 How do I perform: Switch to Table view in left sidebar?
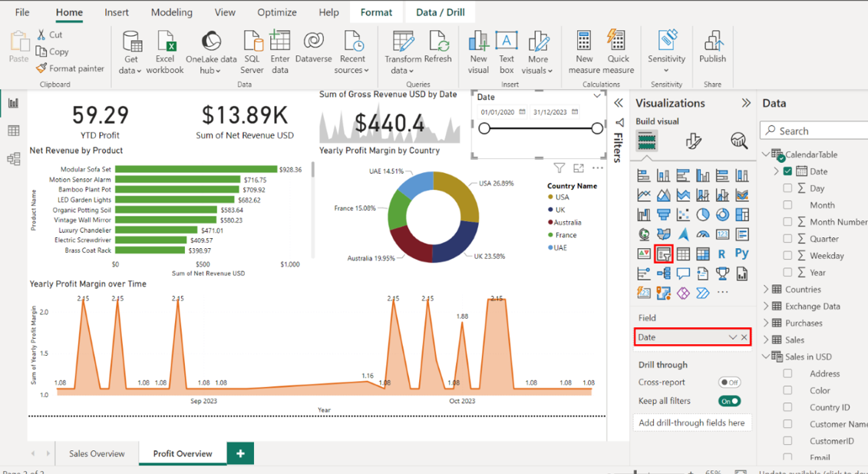pos(13,131)
